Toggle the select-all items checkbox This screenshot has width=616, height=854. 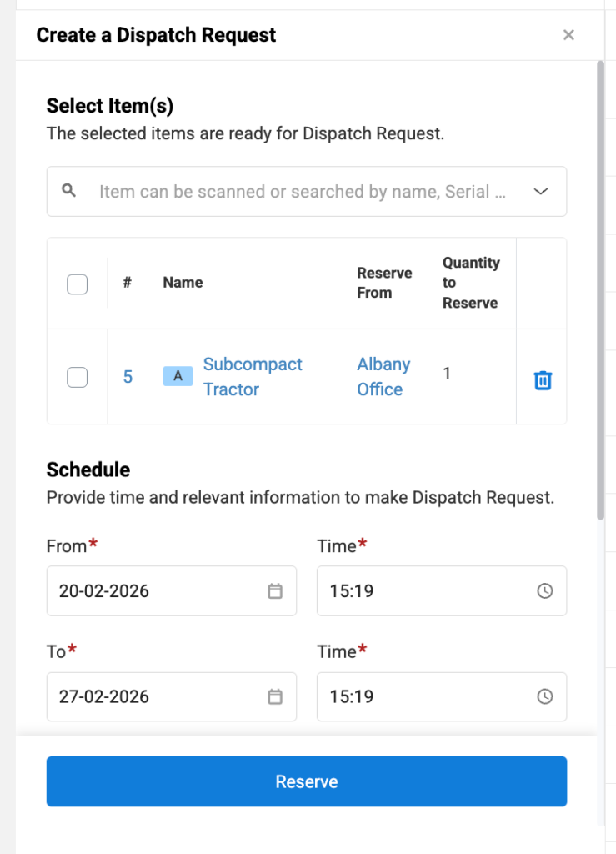[77, 284]
